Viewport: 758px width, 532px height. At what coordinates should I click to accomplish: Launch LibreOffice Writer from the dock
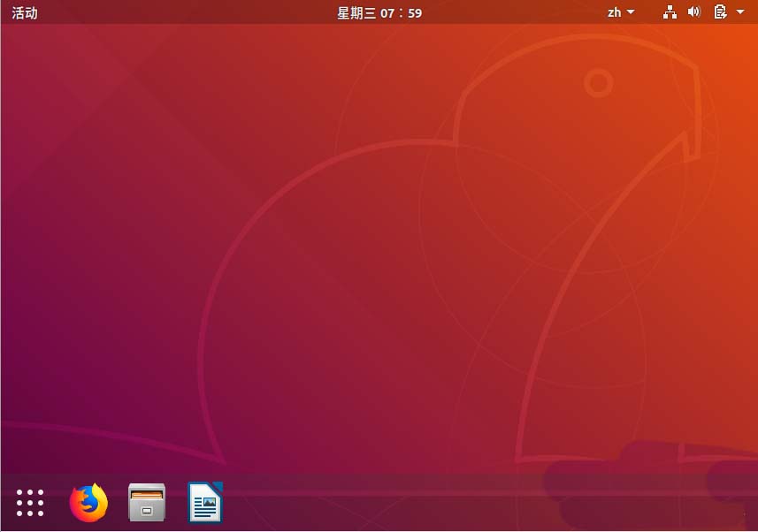tap(204, 502)
